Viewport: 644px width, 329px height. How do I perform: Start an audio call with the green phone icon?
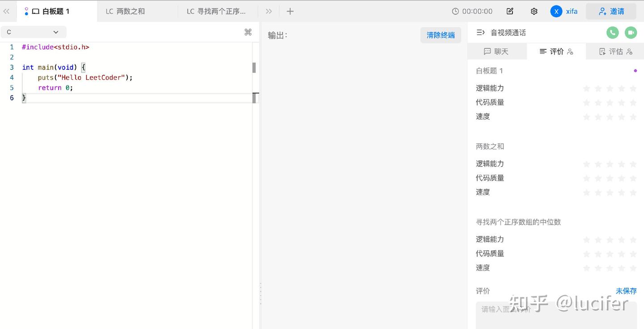pos(612,32)
